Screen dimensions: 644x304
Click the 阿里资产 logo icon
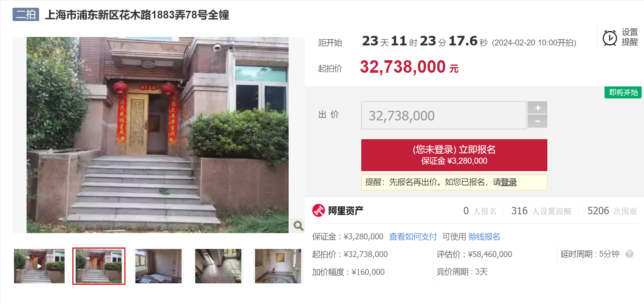(318, 211)
